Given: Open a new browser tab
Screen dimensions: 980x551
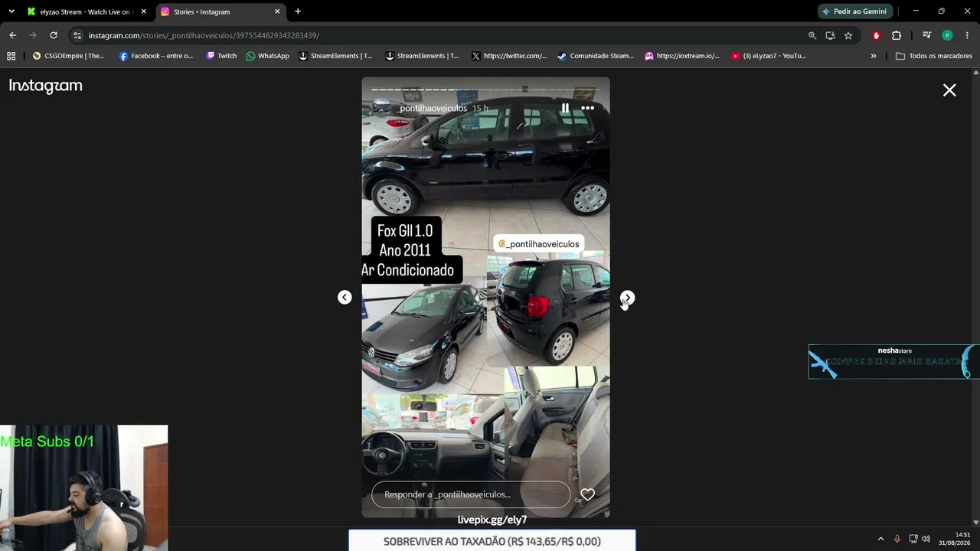Looking at the screenshot, I should [298, 11].
